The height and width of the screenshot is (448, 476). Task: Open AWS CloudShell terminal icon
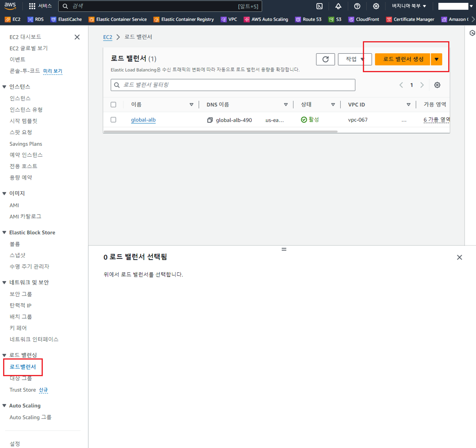point(319,6)
